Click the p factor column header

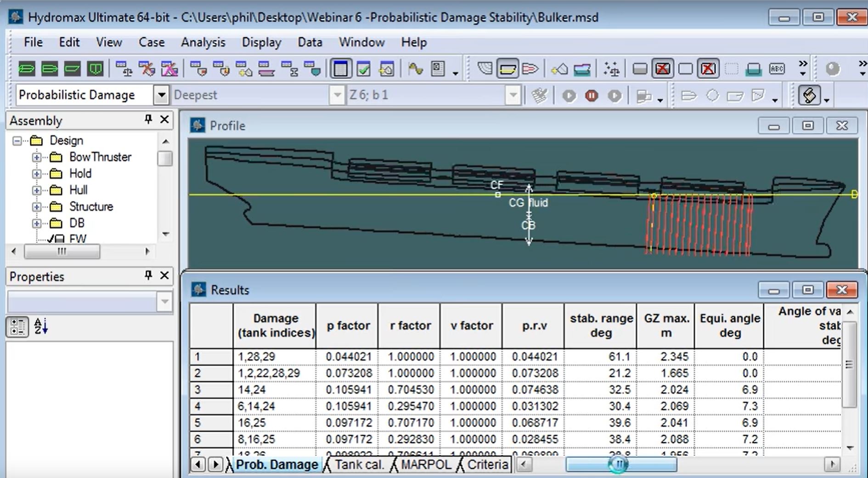tap(348, 325)
